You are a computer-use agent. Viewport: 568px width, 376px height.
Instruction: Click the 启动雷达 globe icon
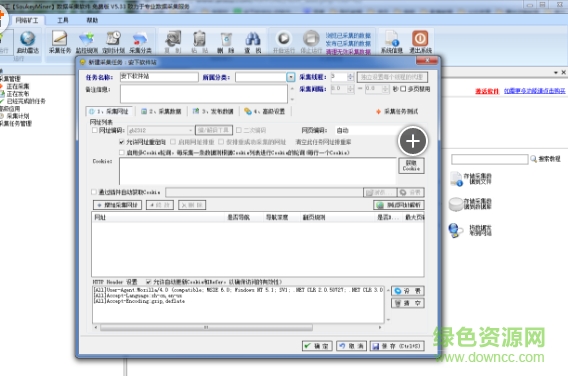[28, 38]
